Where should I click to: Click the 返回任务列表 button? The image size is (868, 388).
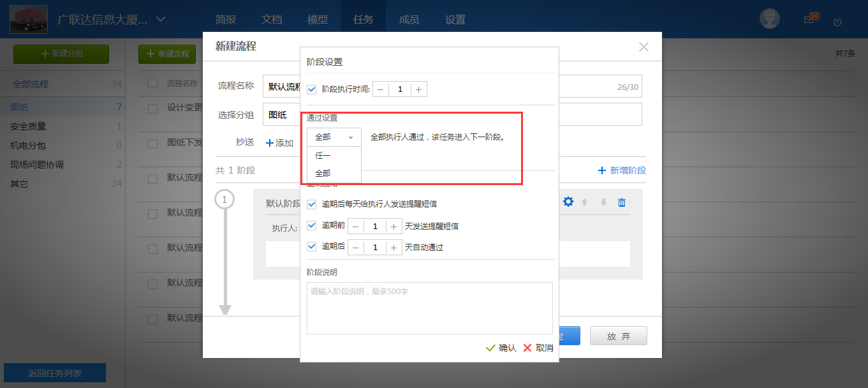click(54, 373)
